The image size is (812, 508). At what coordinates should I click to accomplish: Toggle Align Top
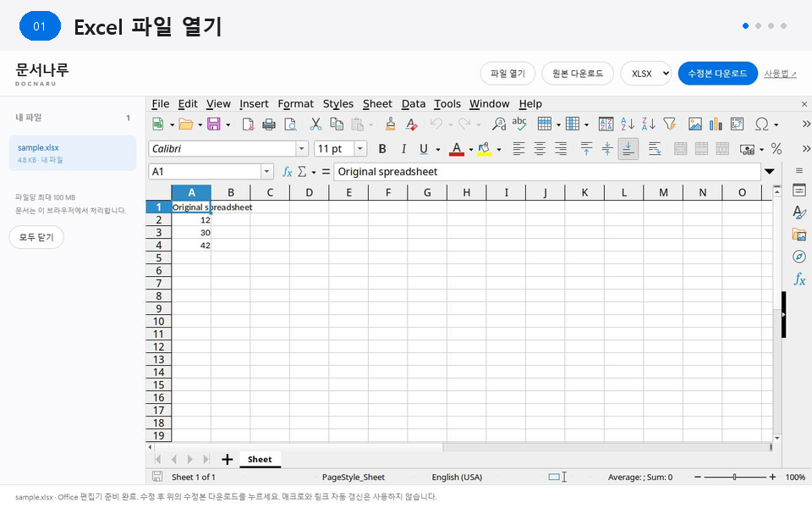586,149
